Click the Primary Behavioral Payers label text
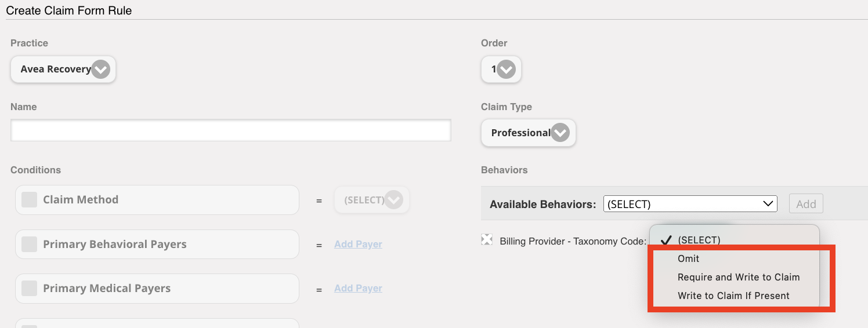 pos(115,245)
